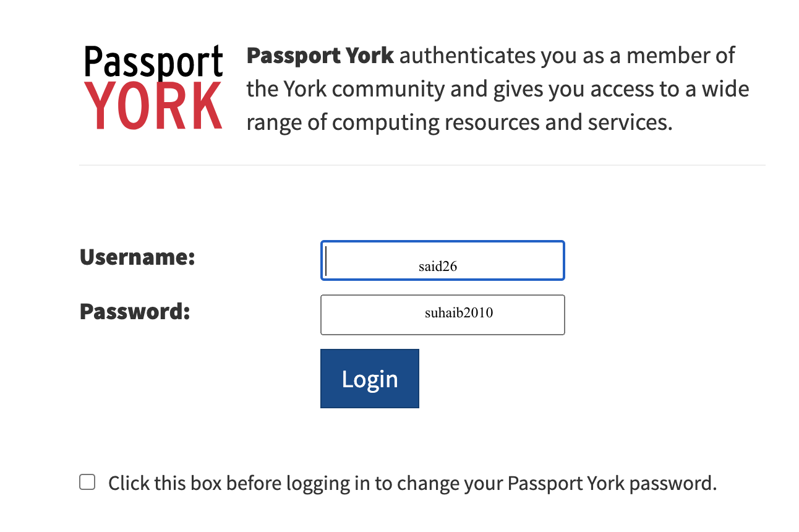Click the suhaib2010 text in Password field

click(458, 313)
